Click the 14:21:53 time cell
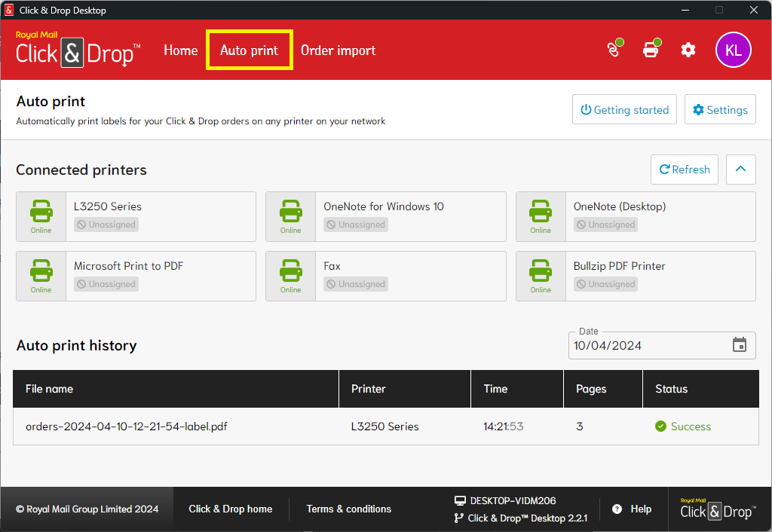The width and height of the screenshot is (772, 532). click(x=503, y=427)
